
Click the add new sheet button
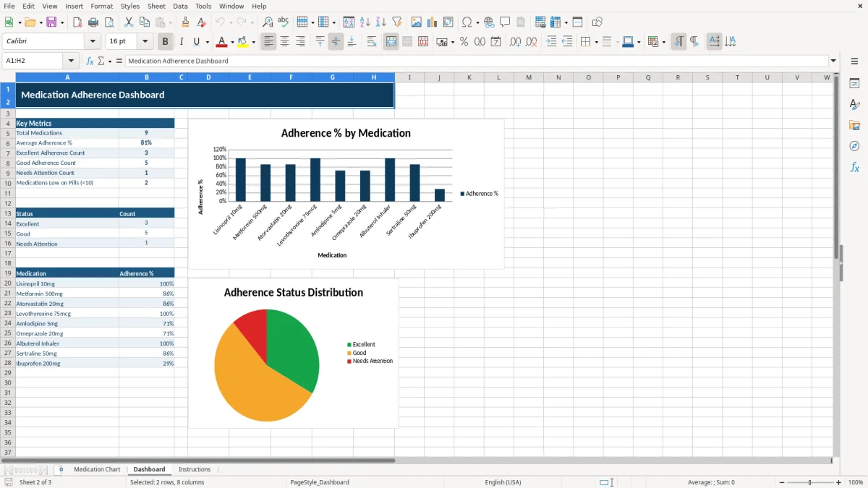(x=61, y=469)
